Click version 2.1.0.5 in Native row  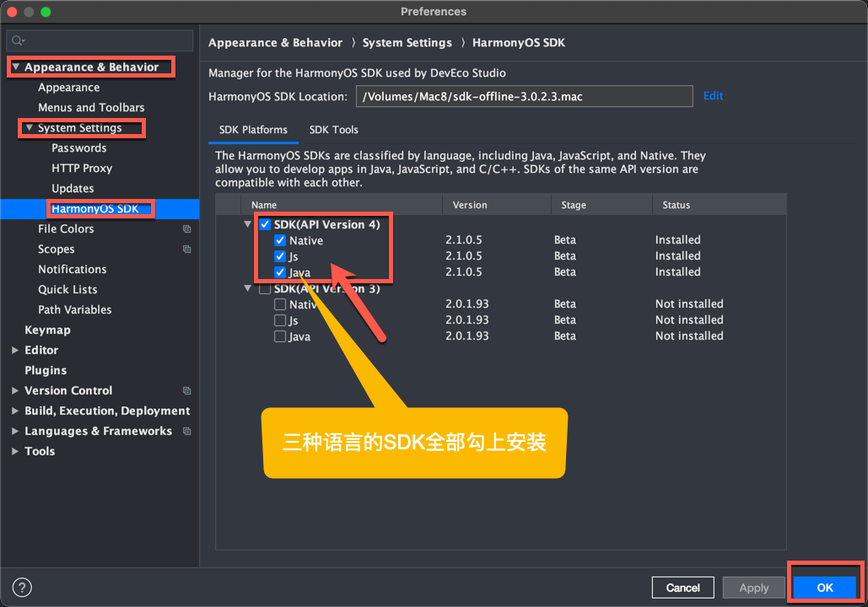coord(463,240)
